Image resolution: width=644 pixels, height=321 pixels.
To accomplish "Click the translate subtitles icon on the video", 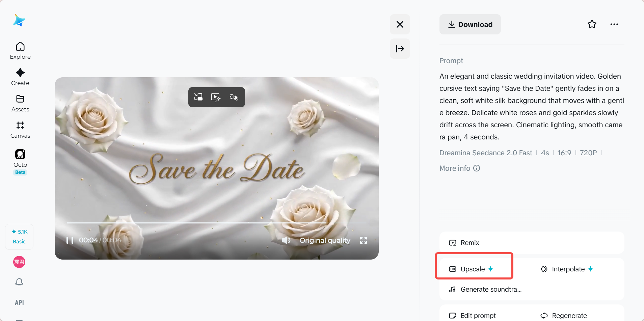I will [234, 97].
